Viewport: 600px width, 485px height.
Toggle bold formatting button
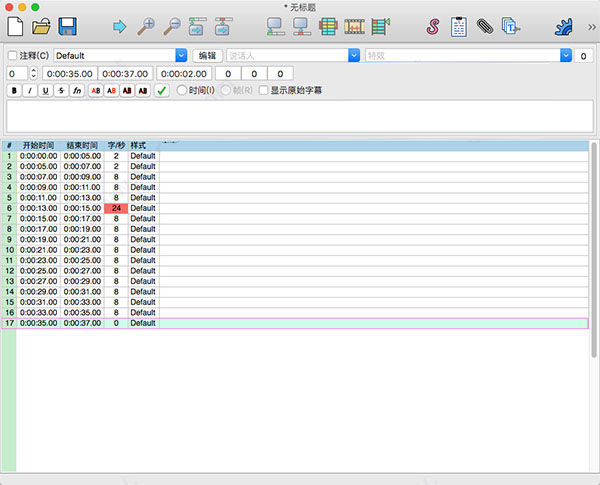14,91
